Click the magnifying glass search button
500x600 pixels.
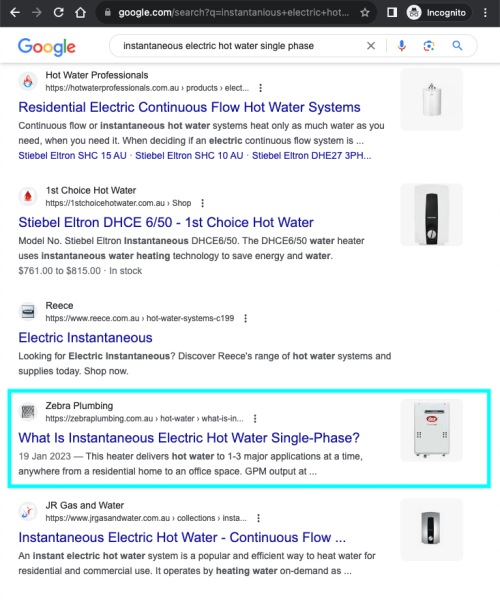458,46
